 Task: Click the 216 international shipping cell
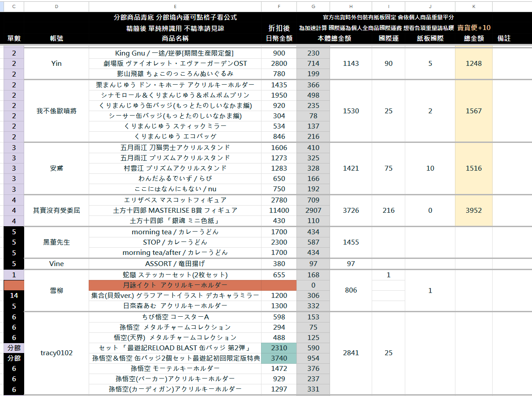(389, 211)
